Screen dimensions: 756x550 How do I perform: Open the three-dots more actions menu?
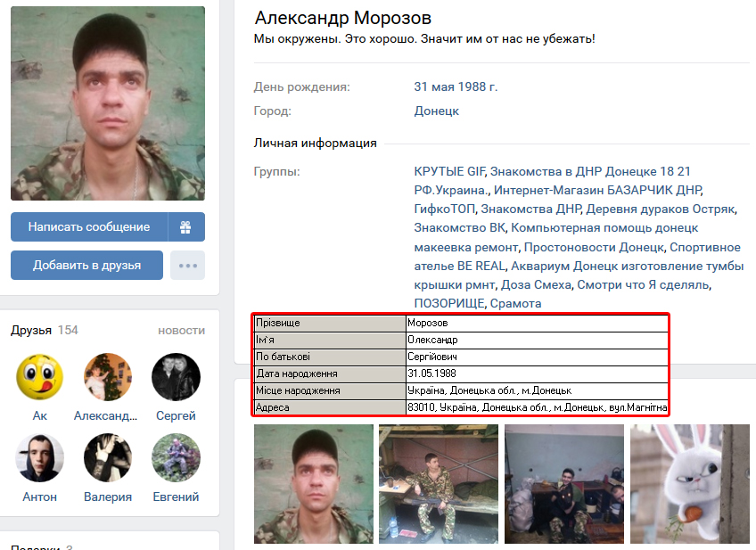coord(187,265)
